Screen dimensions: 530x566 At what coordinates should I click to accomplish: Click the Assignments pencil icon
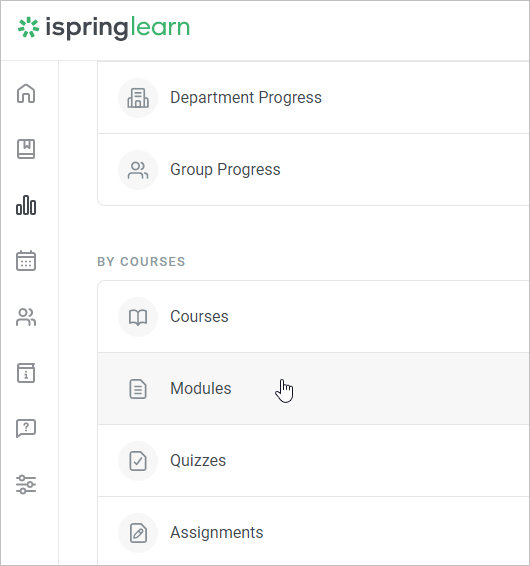[x=138, y=533]
